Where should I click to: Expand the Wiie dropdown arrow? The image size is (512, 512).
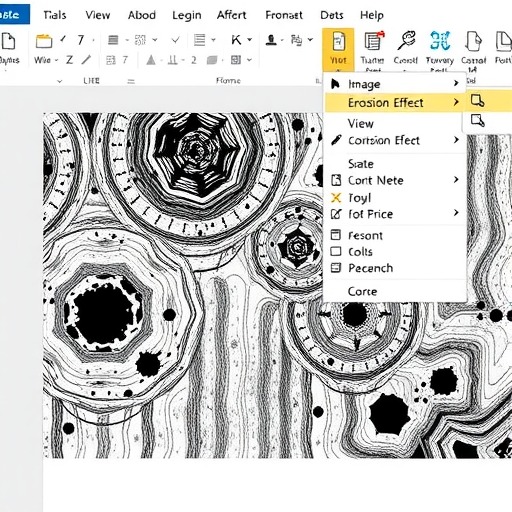click(56, 60)
